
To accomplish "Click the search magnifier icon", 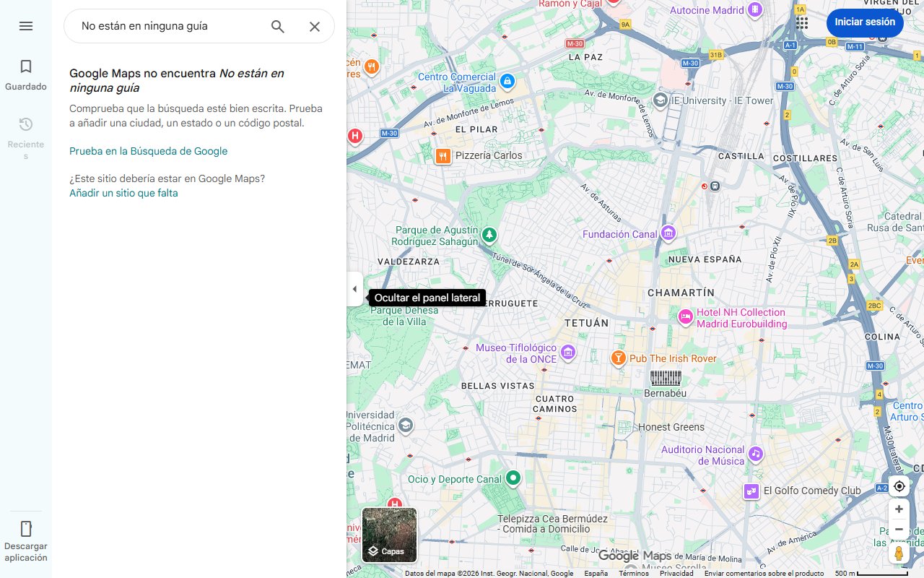I will pos(277,26).
